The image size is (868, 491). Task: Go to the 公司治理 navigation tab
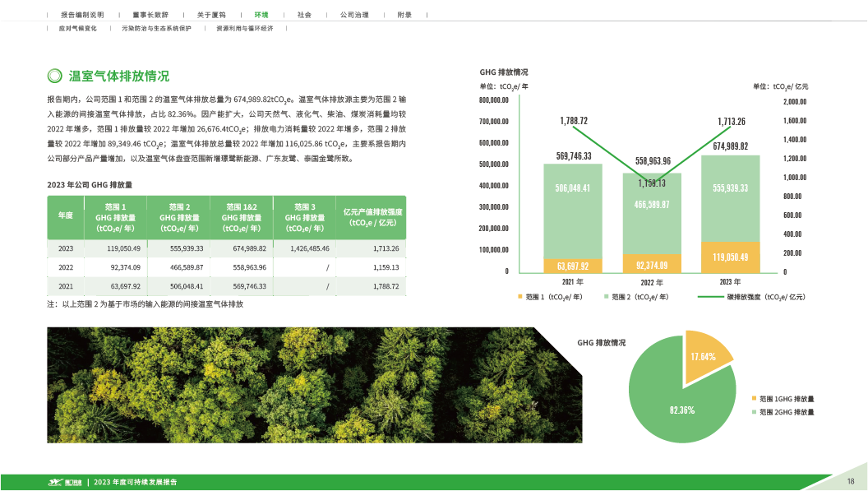click(354, 16)
